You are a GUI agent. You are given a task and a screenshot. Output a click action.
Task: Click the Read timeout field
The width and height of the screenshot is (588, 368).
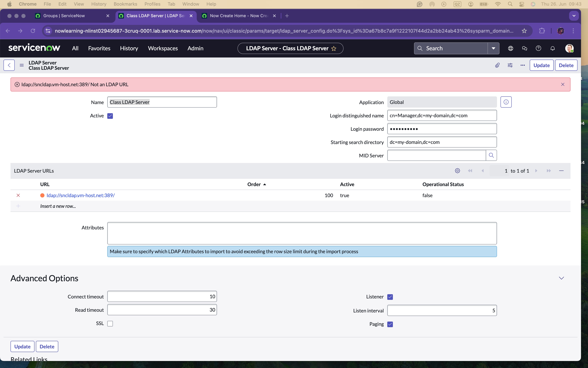[162, 310]
